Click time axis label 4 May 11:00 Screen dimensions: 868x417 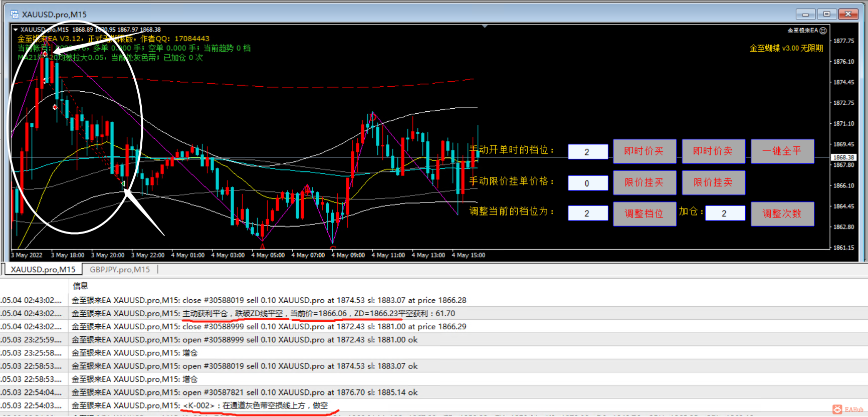coord(388,255)
